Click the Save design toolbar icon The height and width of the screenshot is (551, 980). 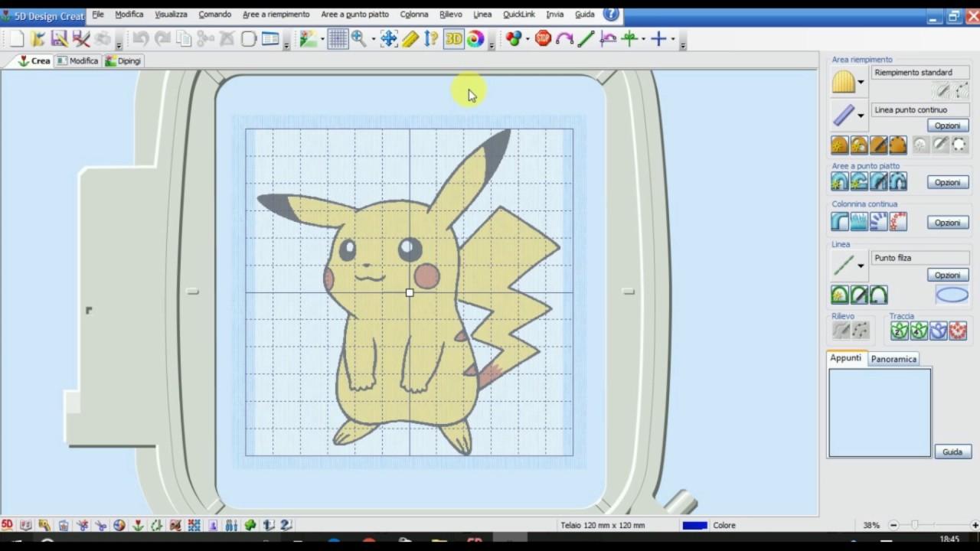[59, 39]
